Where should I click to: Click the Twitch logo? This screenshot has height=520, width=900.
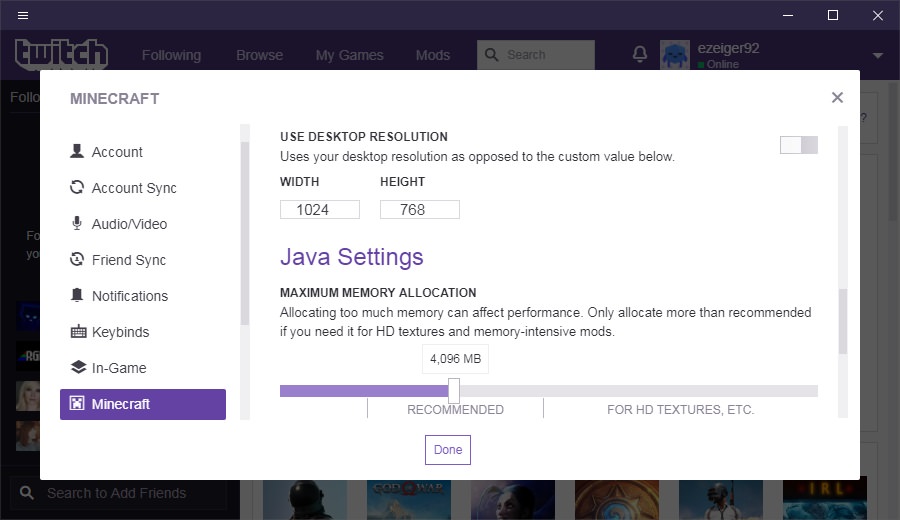[61, 55]
